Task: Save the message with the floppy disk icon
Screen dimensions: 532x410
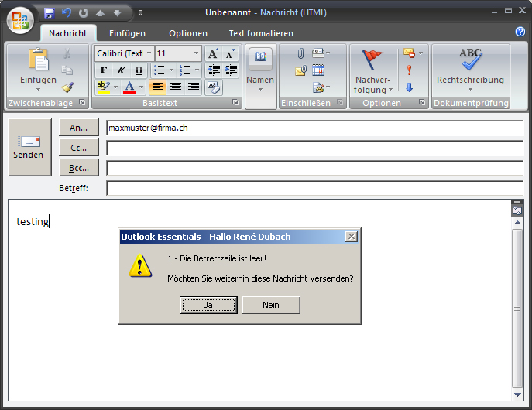Action: click(50, 13)
